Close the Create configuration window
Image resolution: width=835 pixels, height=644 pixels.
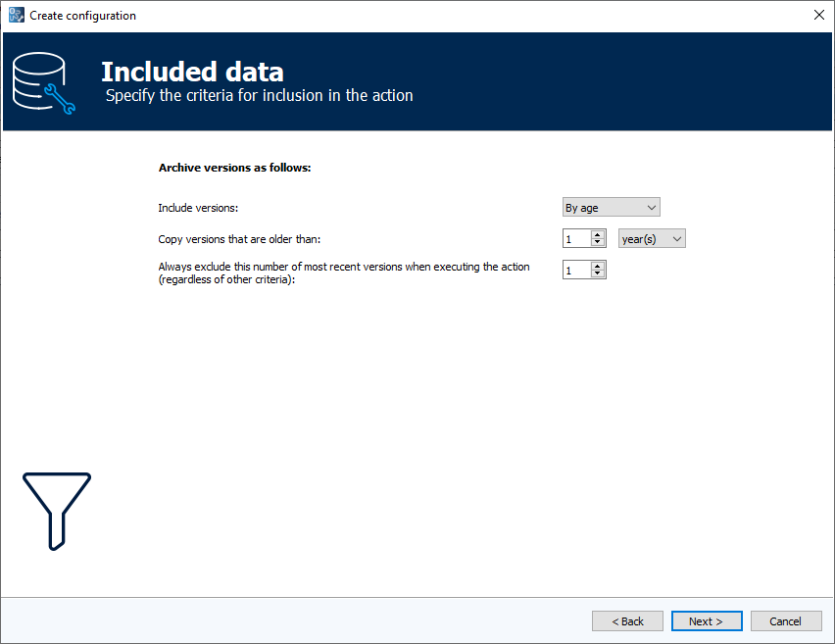coord(819,15)
